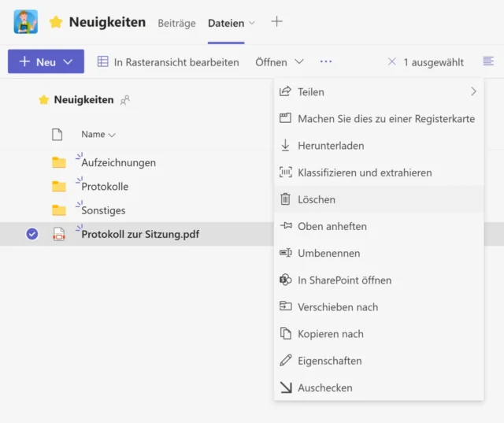504x423 pixels.
Task: Expand the Öffnen dropdown chevron
Action: (299, 61)
